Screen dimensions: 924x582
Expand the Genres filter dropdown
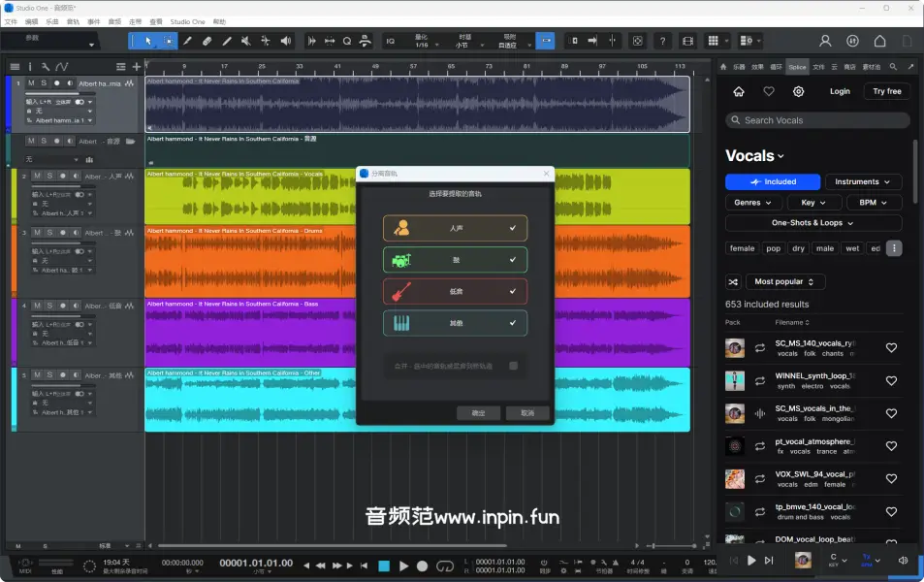click(x=753, y=203)
